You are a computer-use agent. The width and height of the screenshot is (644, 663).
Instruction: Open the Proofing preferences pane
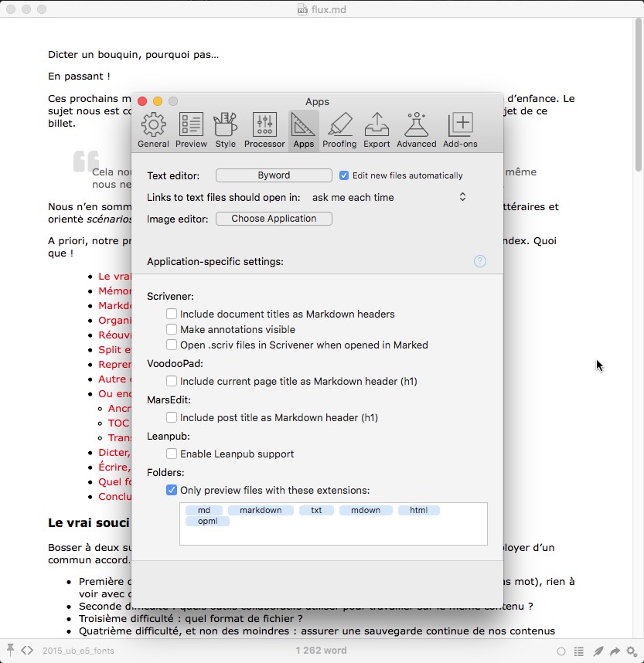tap(339, 131)
